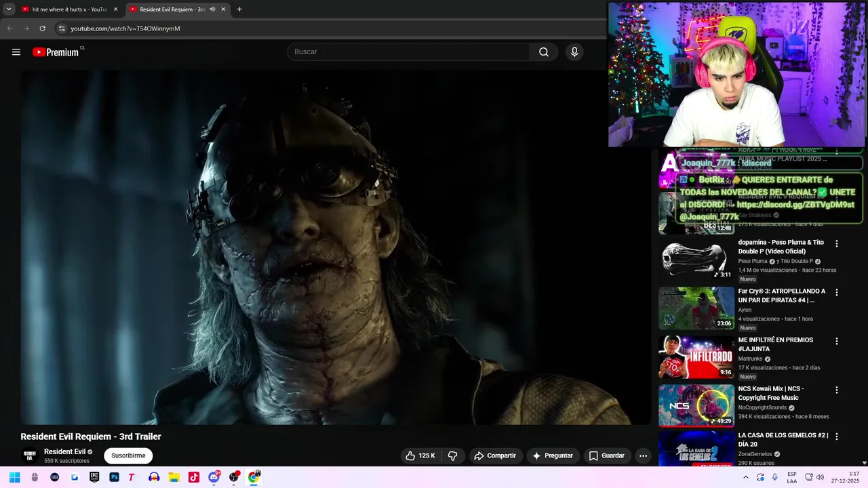Click the microphone tray icon

pyautogui.click(x=774, y=477)
